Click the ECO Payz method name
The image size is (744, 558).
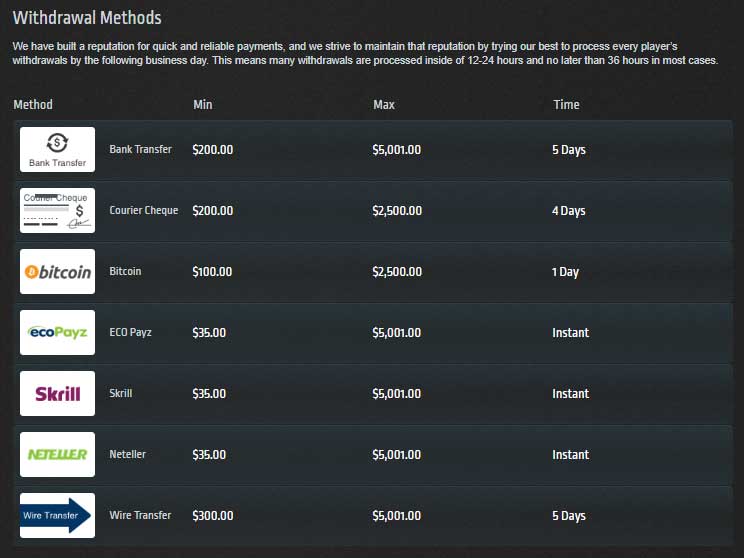click(x=130, y=333)
